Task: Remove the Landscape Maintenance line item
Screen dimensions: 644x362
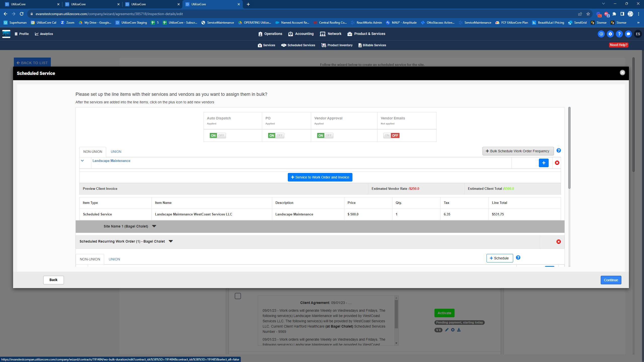Action: point(557,163)
